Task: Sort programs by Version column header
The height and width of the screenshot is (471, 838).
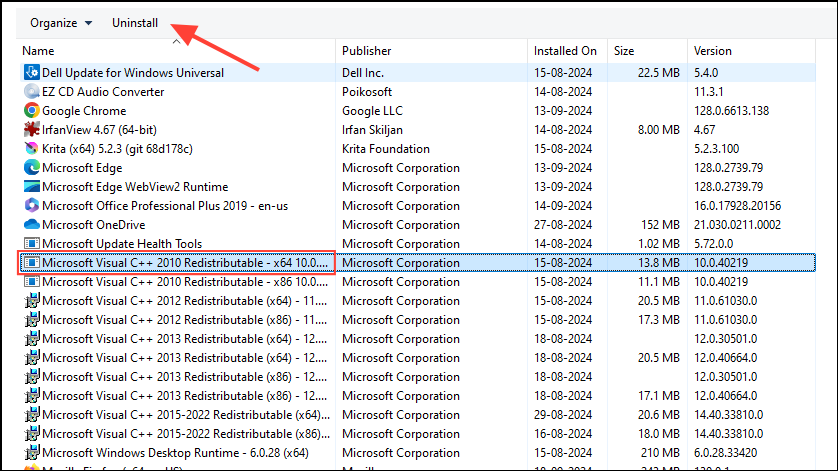Action: [712, 51]
